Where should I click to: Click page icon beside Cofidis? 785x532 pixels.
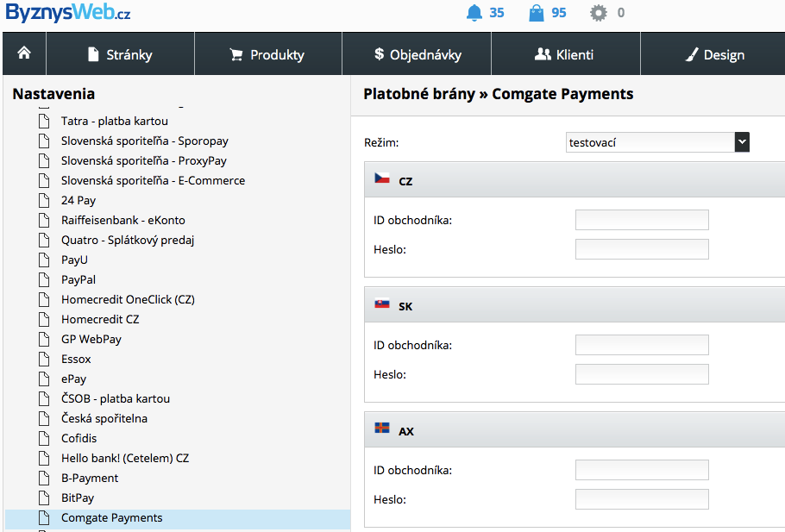(x=44, y=438)
